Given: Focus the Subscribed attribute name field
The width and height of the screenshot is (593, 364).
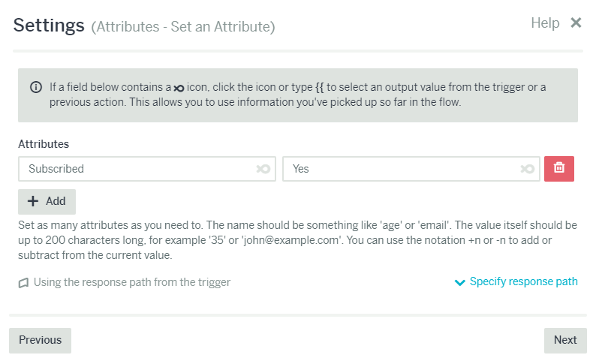Looking at the screenshot, I should (x=146, y=169).
